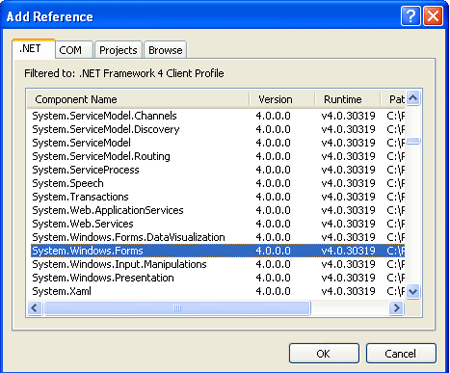Click the horizontal scrollbar left arrow
The image size is (450, 373).
[x=34, y=308]
